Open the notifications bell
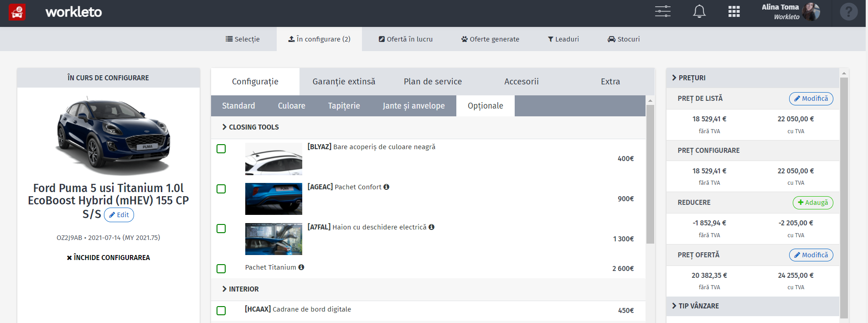This screenshot has height=323, width=868. click(x=699, y=11)
